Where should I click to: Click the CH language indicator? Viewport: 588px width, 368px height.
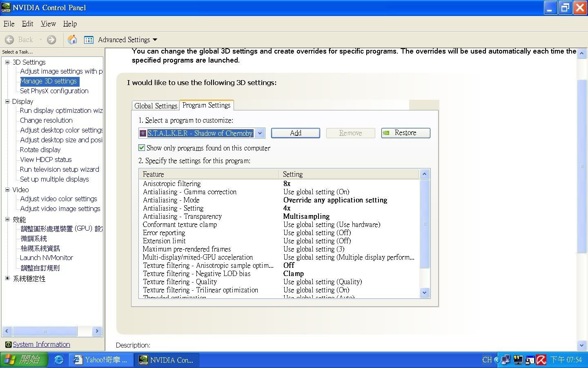tap(487, 360)
